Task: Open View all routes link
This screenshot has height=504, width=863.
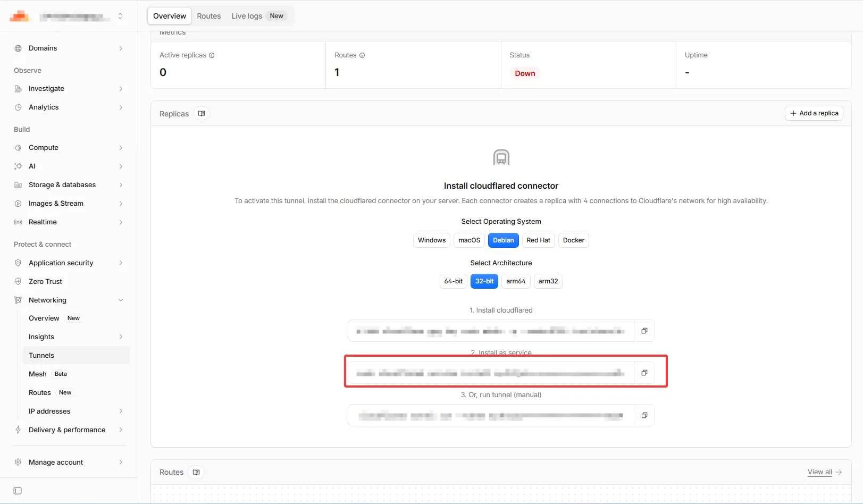Action: (x=824, y=472)
